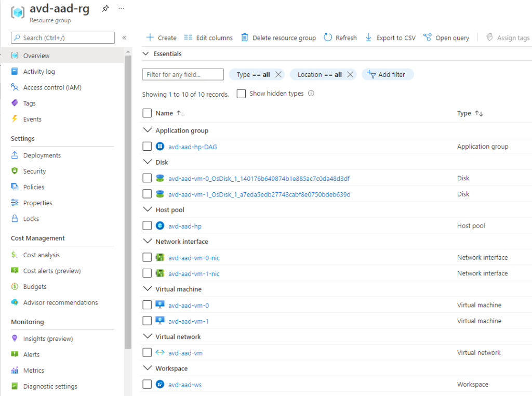Check the box for avd-aad-vm-0 virtual machine

[147, 305]
